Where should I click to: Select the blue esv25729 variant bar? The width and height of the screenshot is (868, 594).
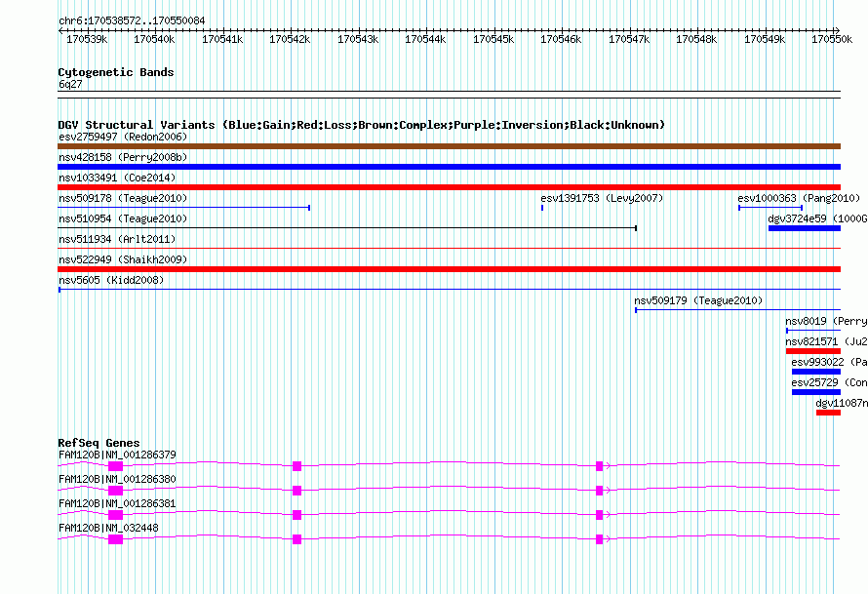(x=816, y=392)
